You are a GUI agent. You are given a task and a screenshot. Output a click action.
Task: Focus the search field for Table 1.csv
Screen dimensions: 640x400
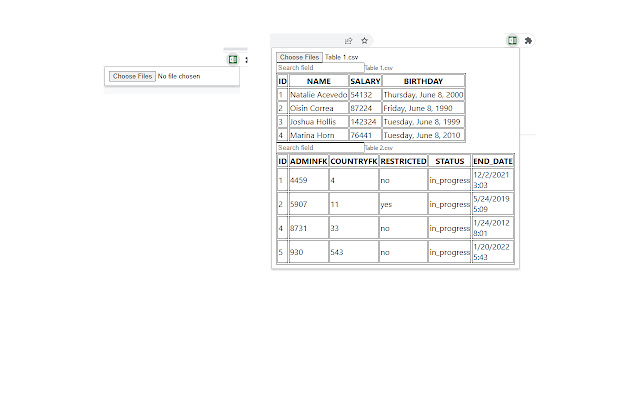tap(320, 68)
